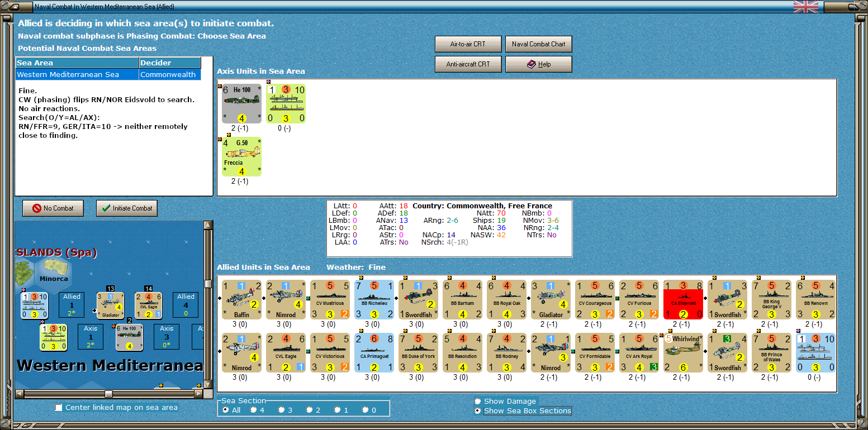Open the Help window
Viewport: 868px width, 430px height.
(539, 64)
